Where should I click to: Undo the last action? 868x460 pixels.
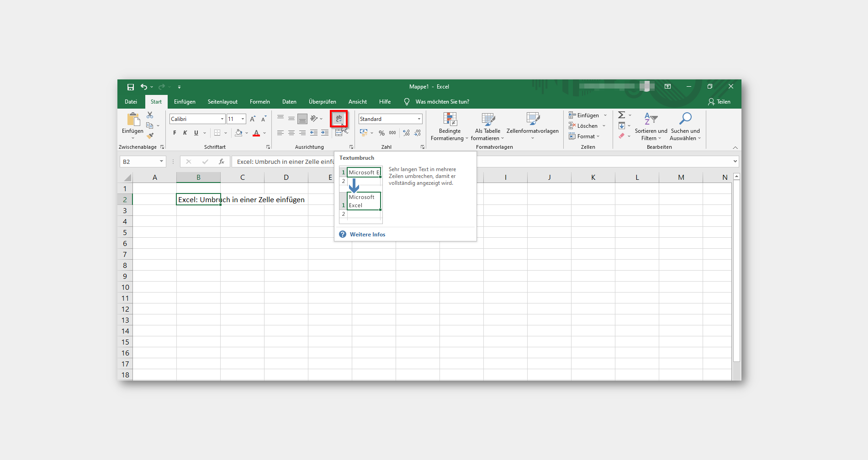tap(144, 87)
